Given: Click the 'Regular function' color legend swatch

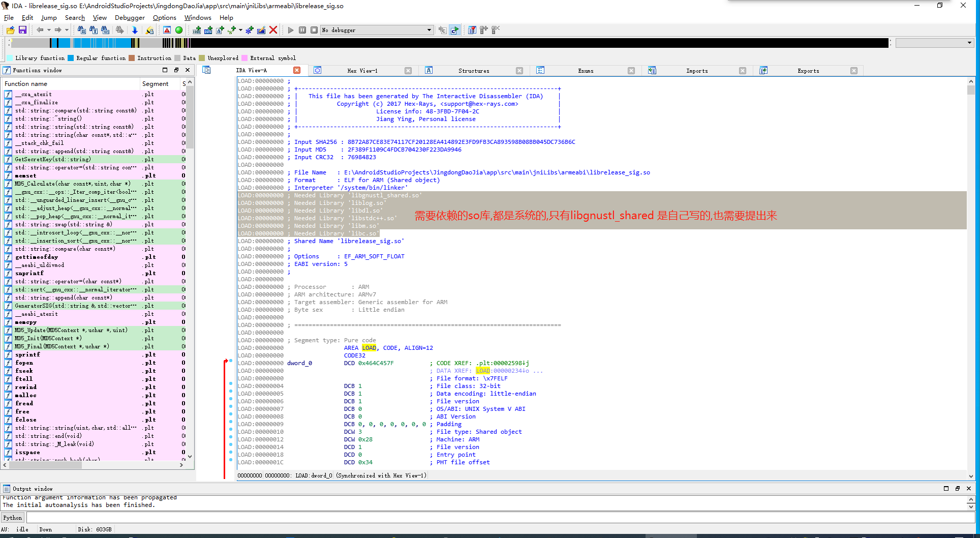Looking at the screenshot, I should (71, 58).
